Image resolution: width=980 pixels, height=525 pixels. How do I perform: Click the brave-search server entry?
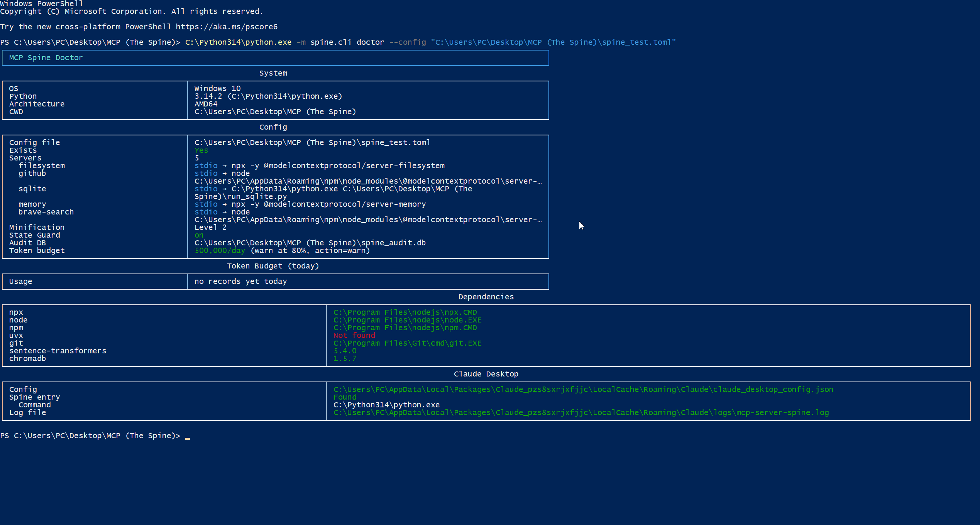[46, 212]
